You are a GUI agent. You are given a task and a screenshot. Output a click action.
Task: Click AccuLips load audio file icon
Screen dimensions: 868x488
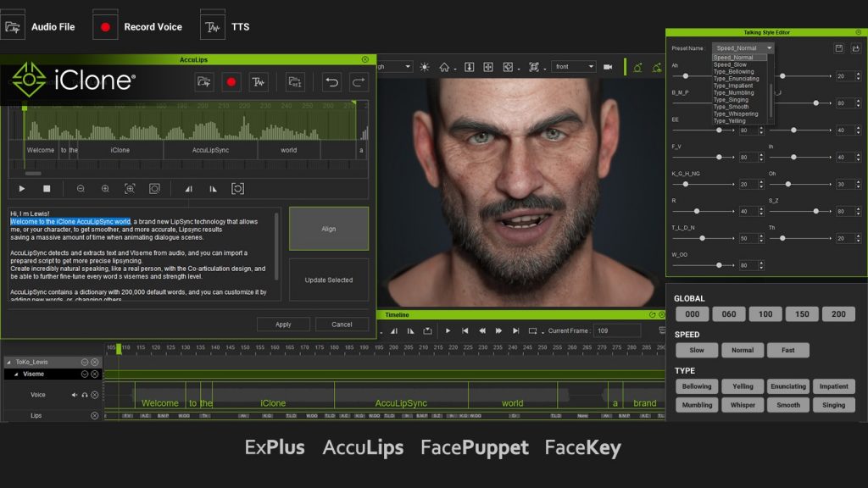coord(204,82)
